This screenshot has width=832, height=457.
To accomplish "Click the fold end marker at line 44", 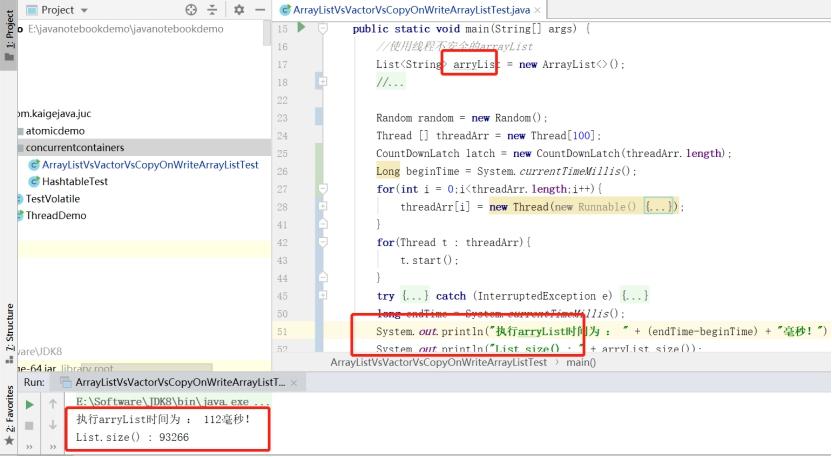I will 323,278.
